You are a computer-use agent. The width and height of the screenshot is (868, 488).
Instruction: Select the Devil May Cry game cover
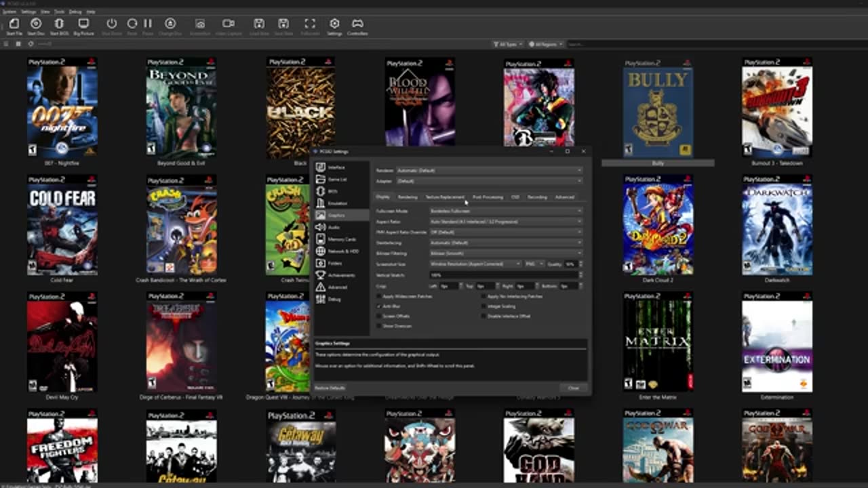pyautogui.click(x=62, y=342)
